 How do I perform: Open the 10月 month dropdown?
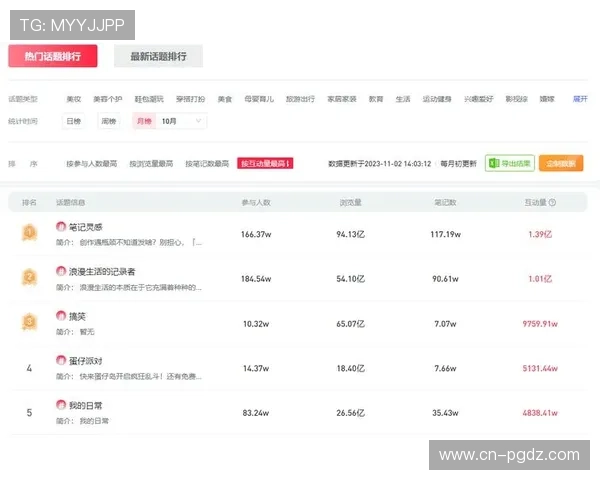[x=181, y=121]
